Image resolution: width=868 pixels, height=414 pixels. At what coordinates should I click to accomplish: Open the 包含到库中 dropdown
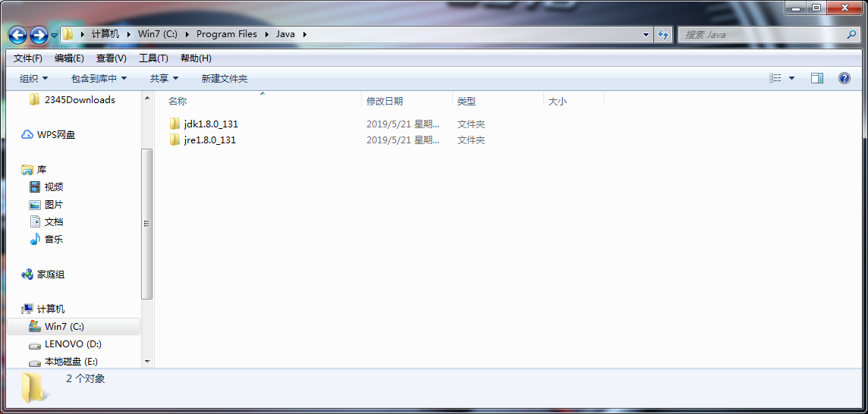pos(99,79)
